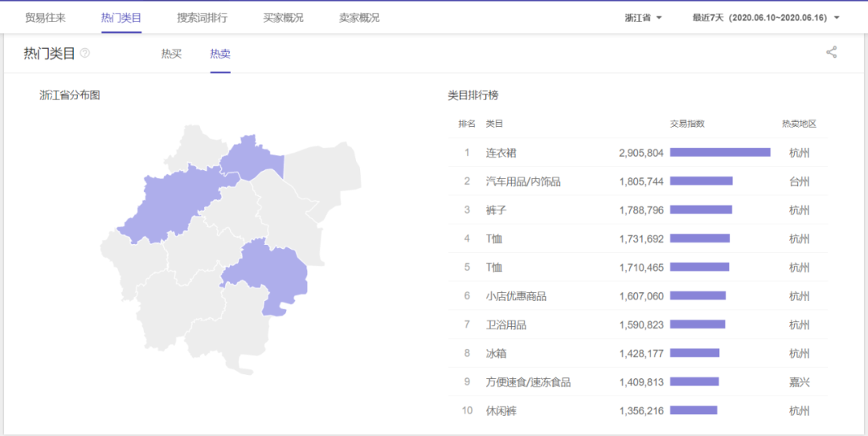Open the 浙江省 province dropdown
Viewport: 868px width, 436px height.
[643, 18]
